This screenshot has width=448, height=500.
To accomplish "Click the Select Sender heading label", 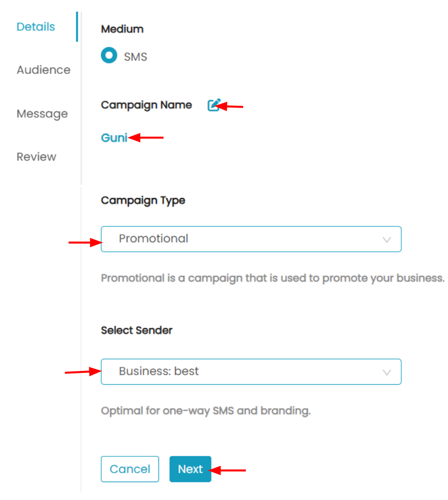I will pos(137,330).
